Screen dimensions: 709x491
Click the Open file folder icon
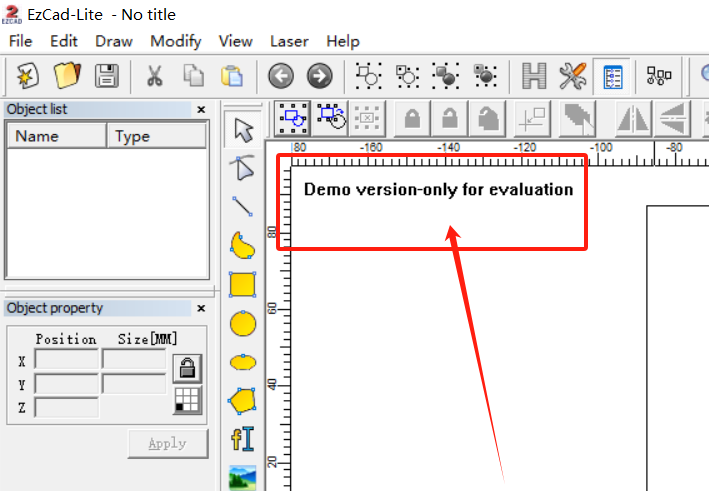(x=67, y=76)
